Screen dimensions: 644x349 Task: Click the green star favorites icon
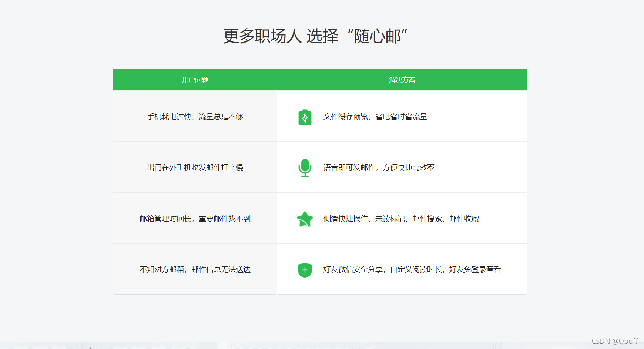click(x=305, y=219)
